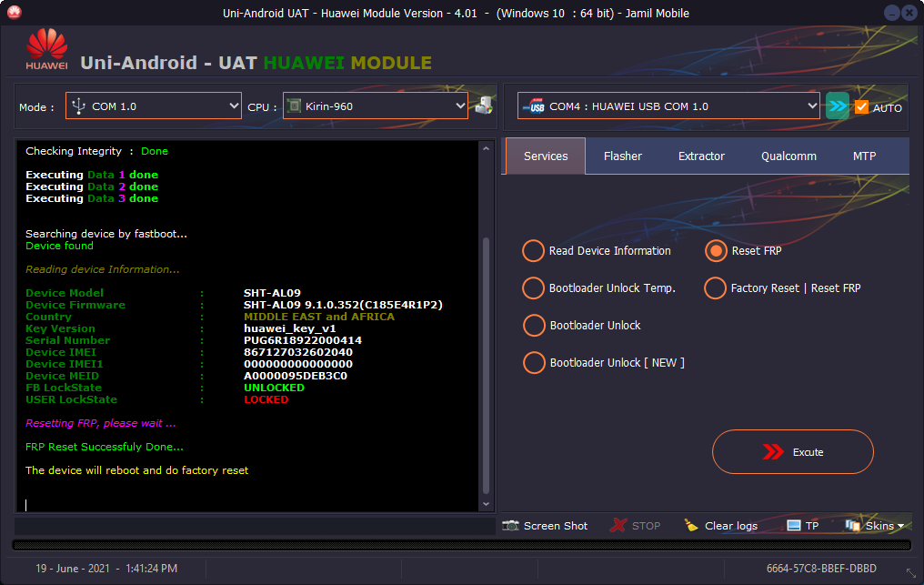This screenshot has width=924, height=585.
Task: Click the log scrollbar down arrow
Action: click(486, 504)
